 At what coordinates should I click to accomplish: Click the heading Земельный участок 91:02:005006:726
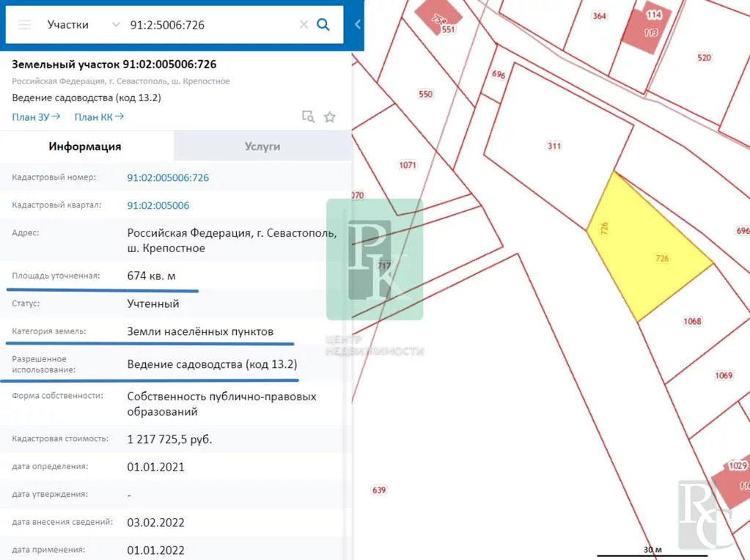[x=114, y=64]
